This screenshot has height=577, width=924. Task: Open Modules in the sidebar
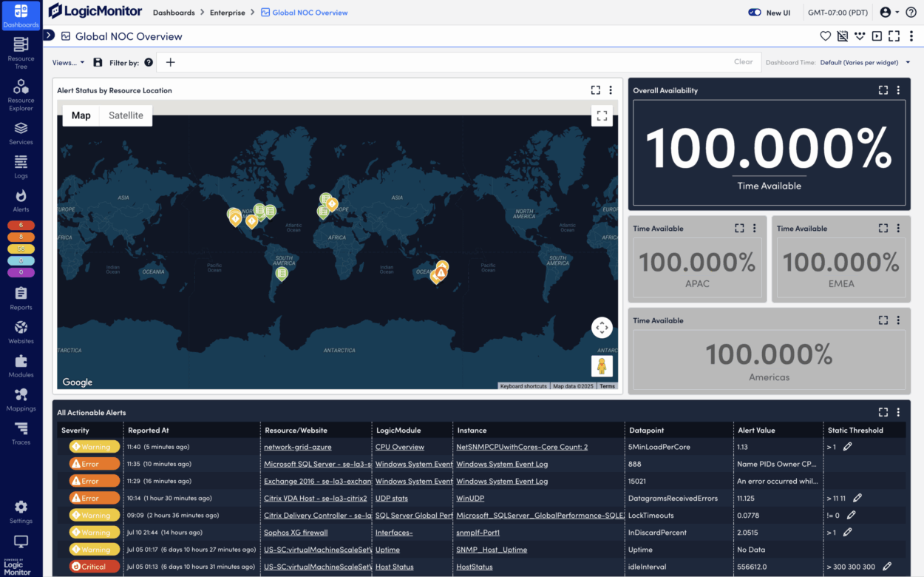(x=21, y=365)
